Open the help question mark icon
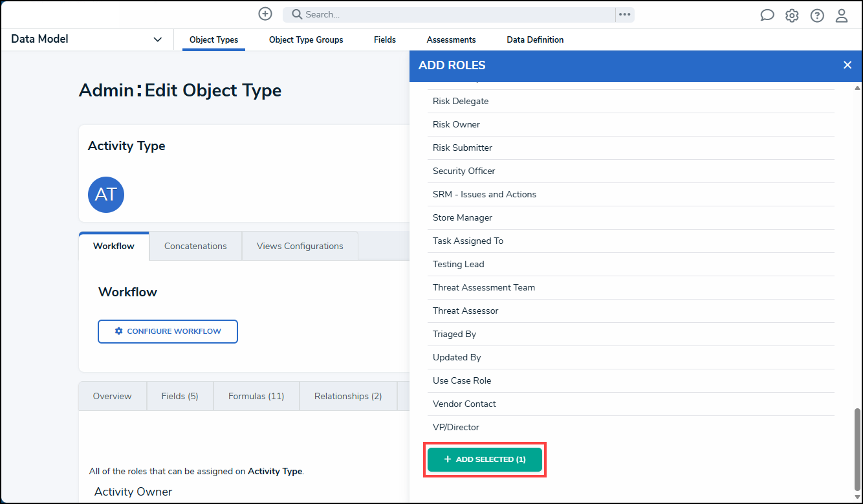 coord(817,16)
